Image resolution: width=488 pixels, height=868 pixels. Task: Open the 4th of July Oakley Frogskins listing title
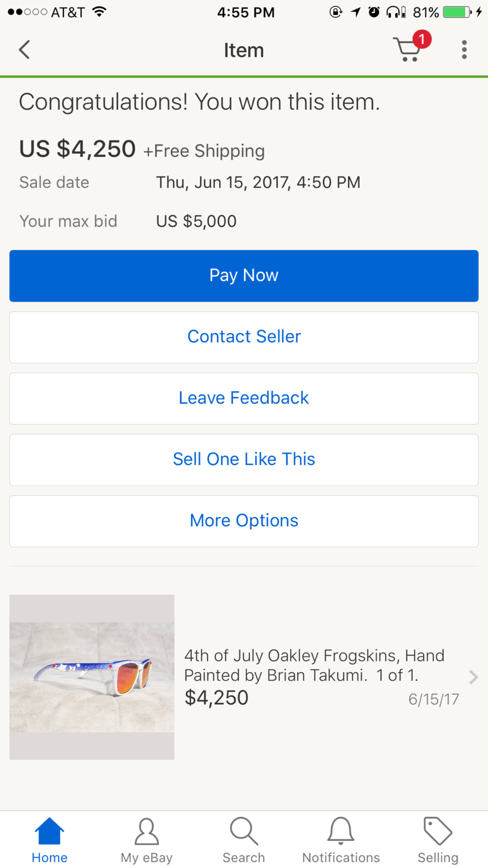pos(314,665)
